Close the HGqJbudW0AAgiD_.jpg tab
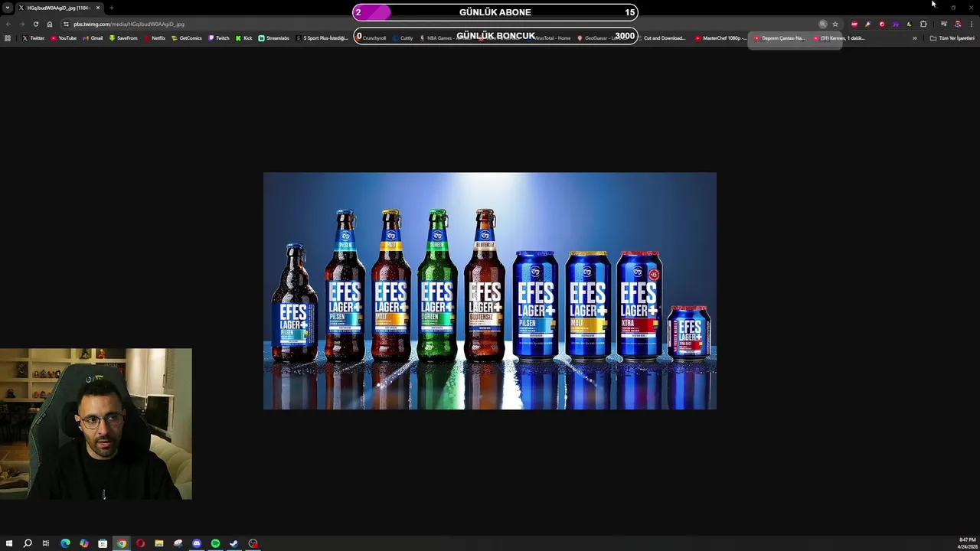The height and width of the screenshot is (551, 980). pos(98,8)
